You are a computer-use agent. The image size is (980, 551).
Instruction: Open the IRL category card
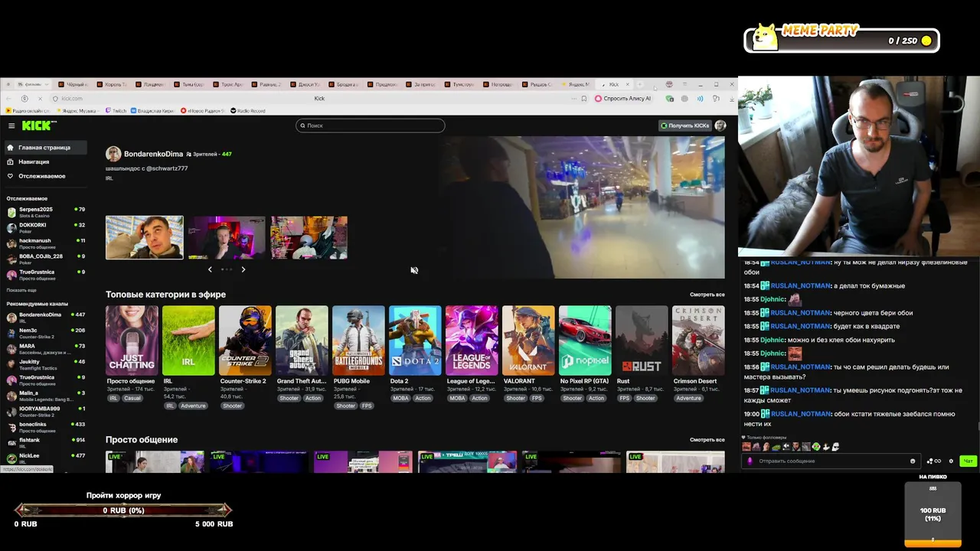(188, 341)
